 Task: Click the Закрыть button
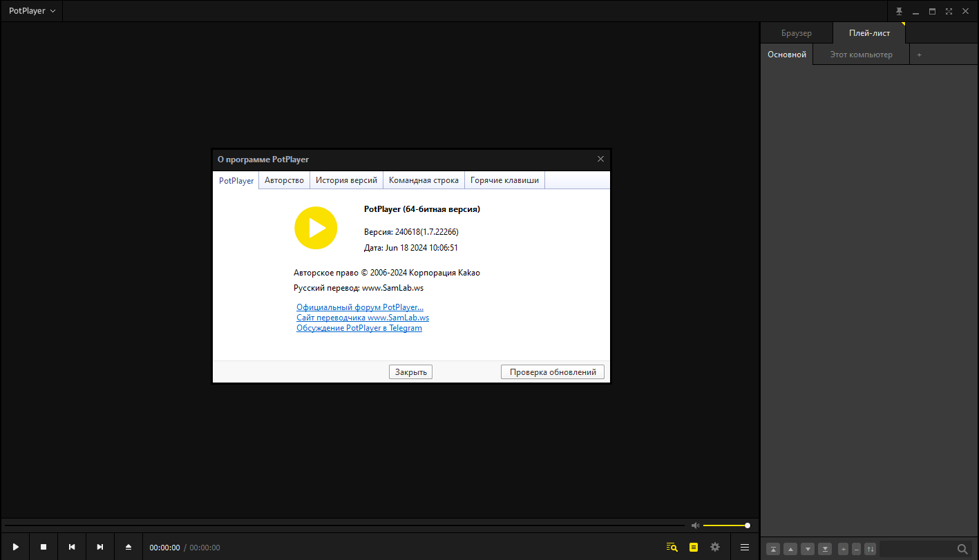point(410,372)
